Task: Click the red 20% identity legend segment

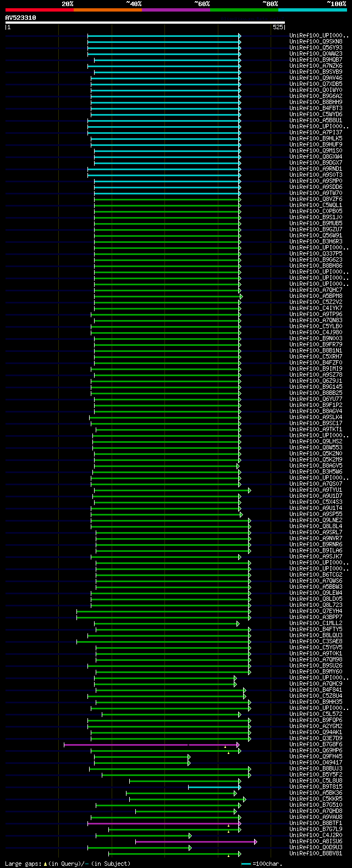Action: coord(40,10)
